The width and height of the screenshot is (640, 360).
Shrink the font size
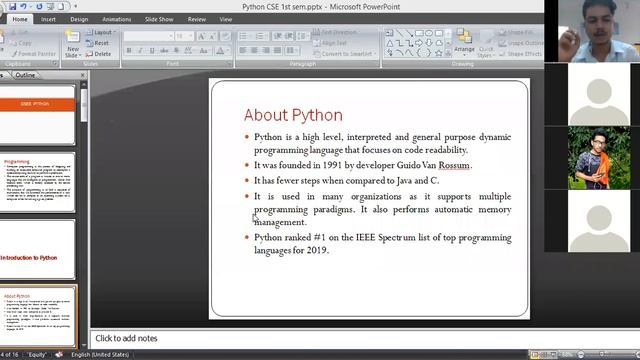212,36
